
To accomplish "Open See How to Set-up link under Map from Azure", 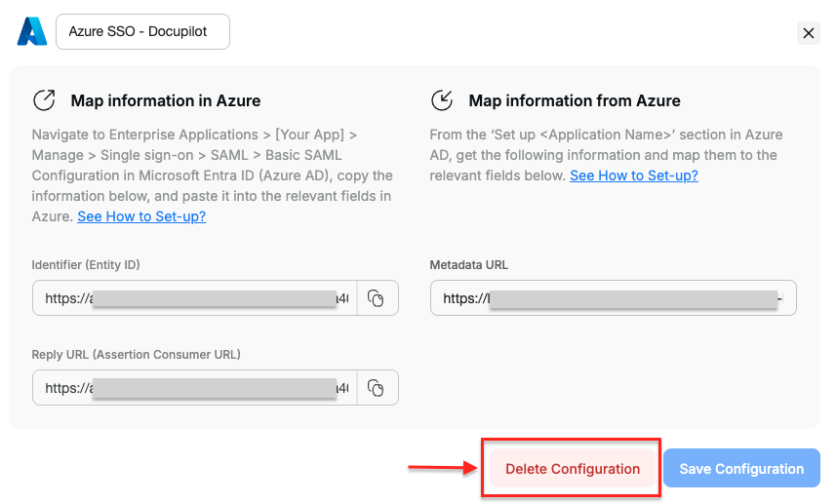I will 633,175.
